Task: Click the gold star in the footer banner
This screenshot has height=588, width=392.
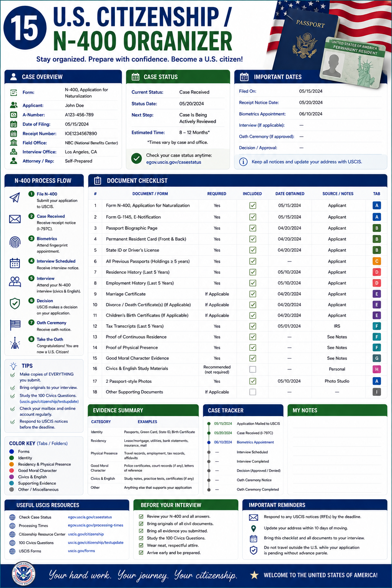Action: 254,575
